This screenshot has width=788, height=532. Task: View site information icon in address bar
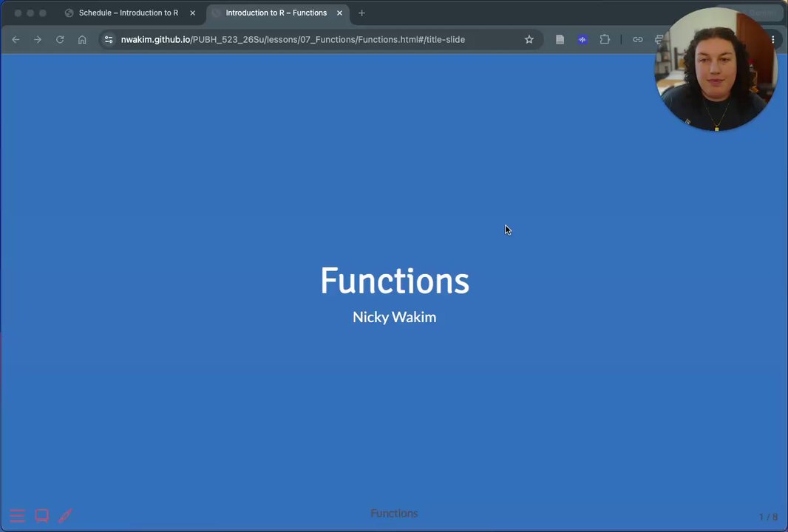(x=109, y=40)
